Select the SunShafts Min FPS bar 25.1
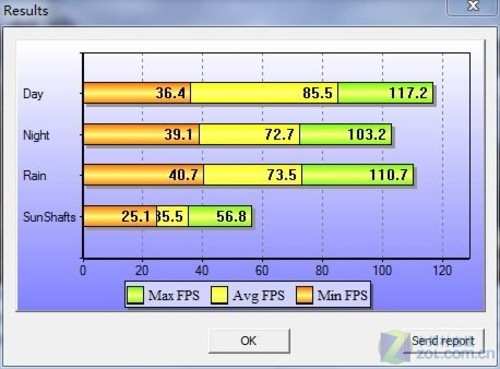Image resolution: width=500 pixels, height=369 pixels. click(120, 216)
